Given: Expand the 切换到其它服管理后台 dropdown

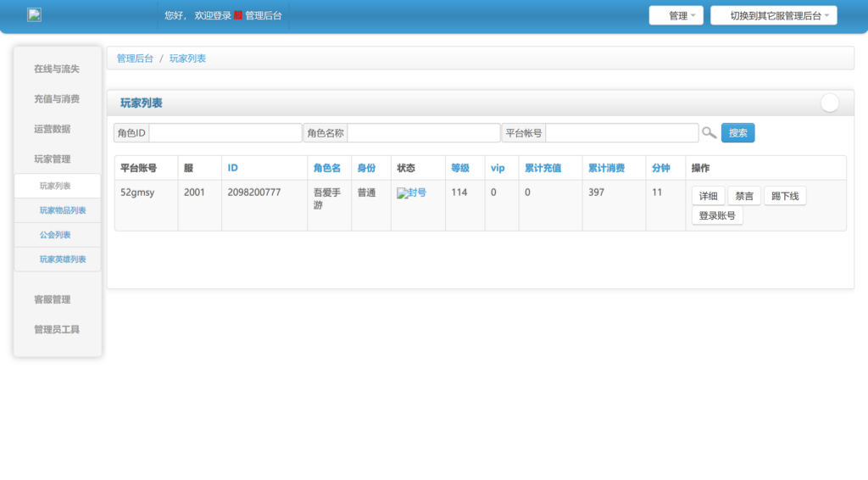Looking at the screenshot, I should pos(773,16).
